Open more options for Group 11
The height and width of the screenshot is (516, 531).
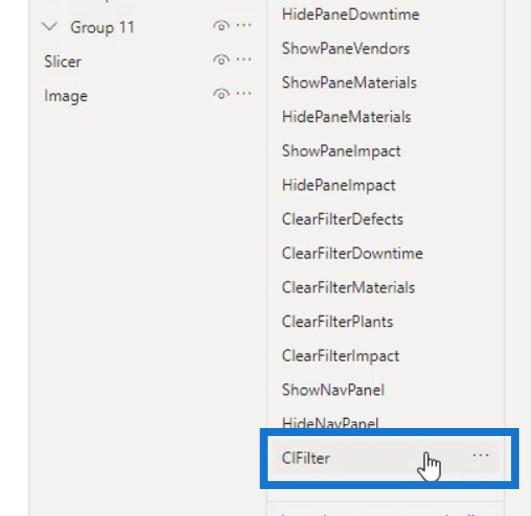pyautogui.click(x=243, y=25)
